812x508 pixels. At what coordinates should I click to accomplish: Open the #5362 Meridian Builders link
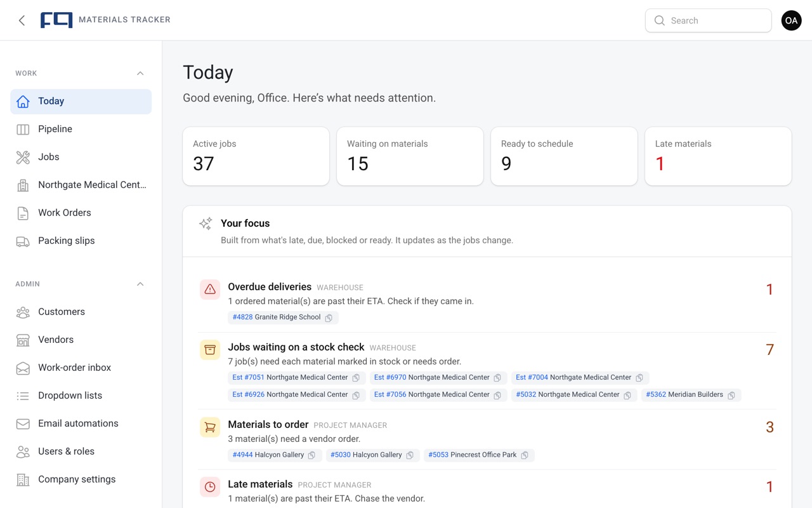(684, 395)
